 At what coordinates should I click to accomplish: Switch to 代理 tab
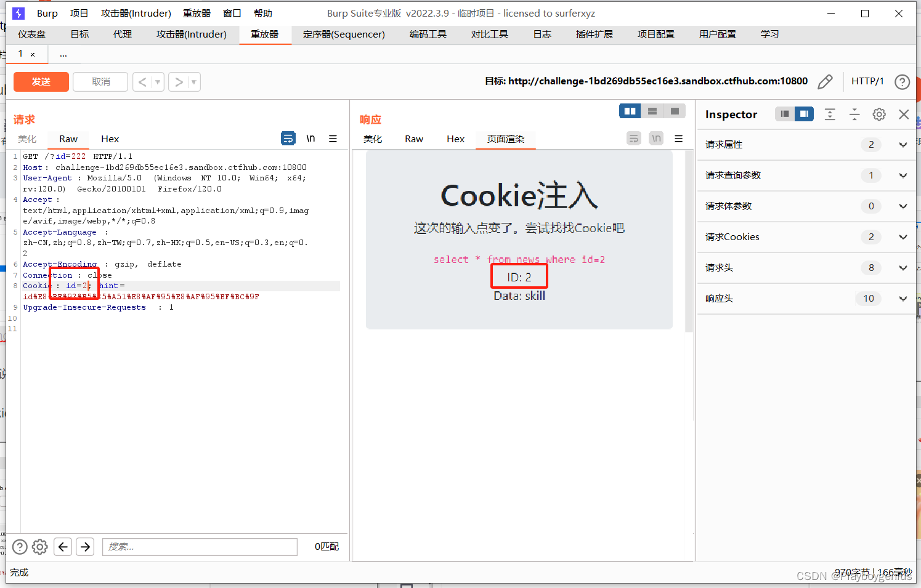(x=123, y=34)
